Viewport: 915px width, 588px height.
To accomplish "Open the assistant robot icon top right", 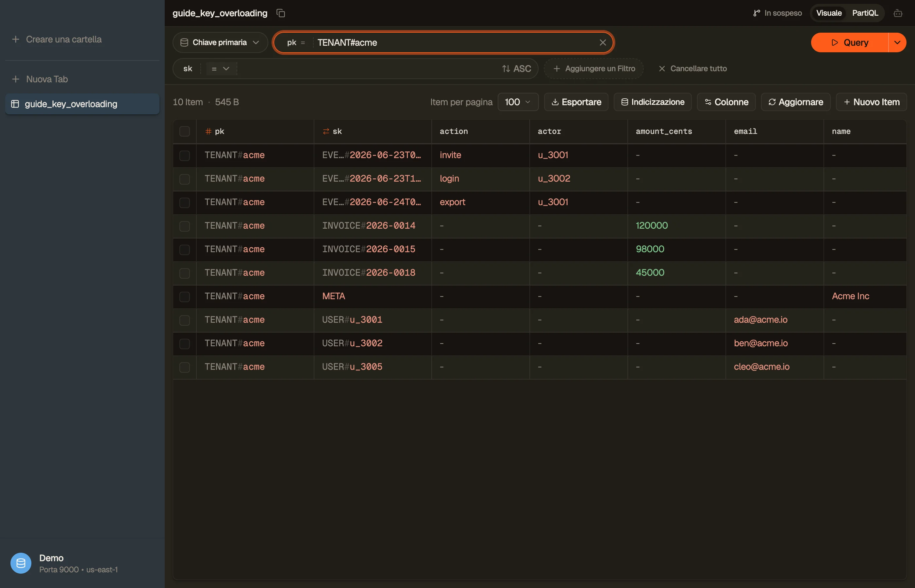I will (x=898, y=13).
